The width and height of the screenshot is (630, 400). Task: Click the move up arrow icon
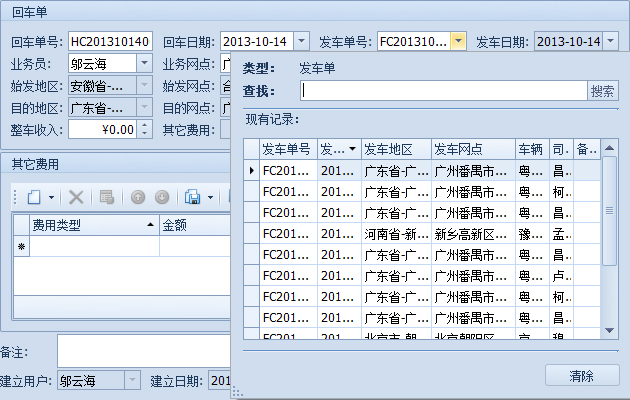tap(138, 197)
